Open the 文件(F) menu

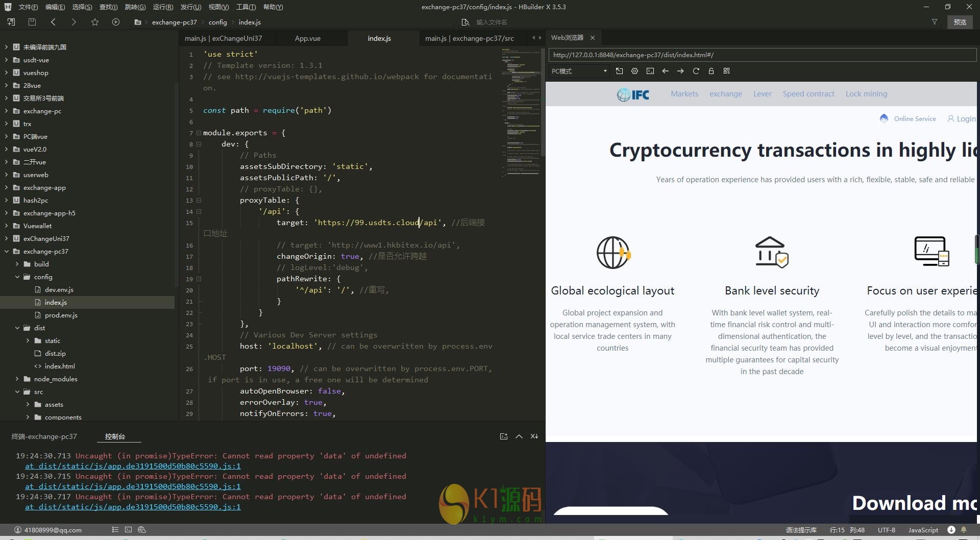[28, 7]
